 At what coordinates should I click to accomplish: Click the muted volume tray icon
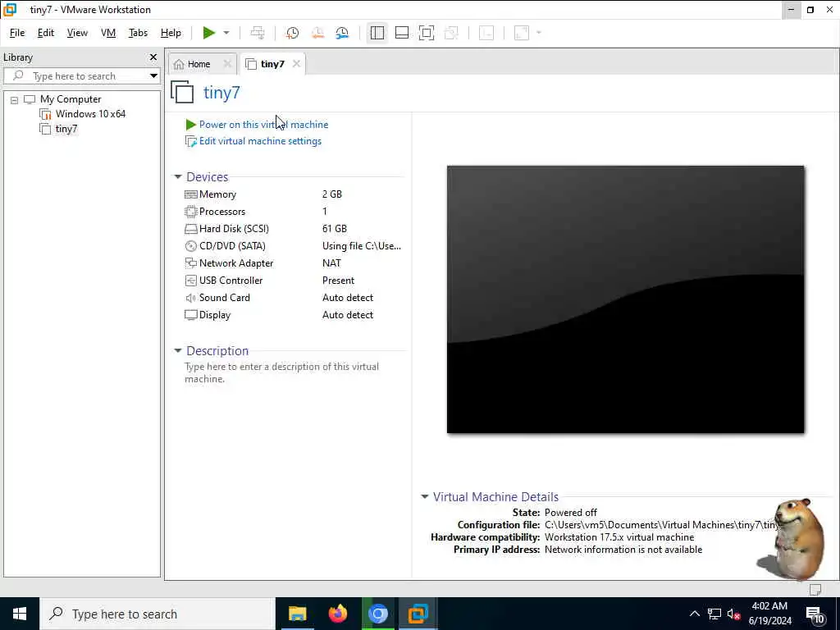click(x=733, y=614)
